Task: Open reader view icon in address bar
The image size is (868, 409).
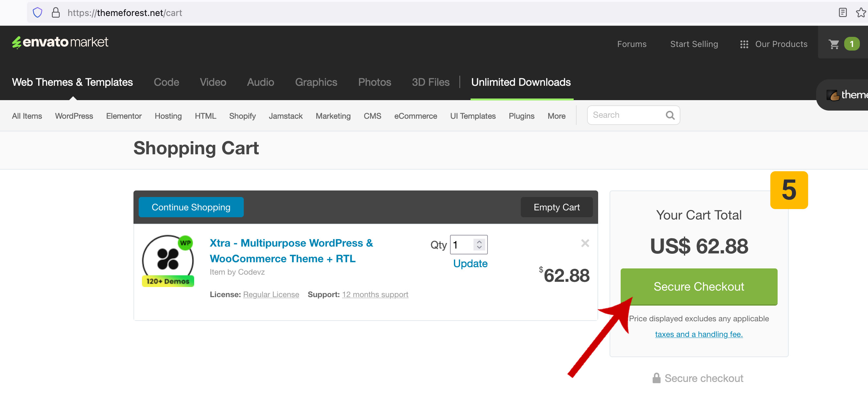Action: point(843,13)
